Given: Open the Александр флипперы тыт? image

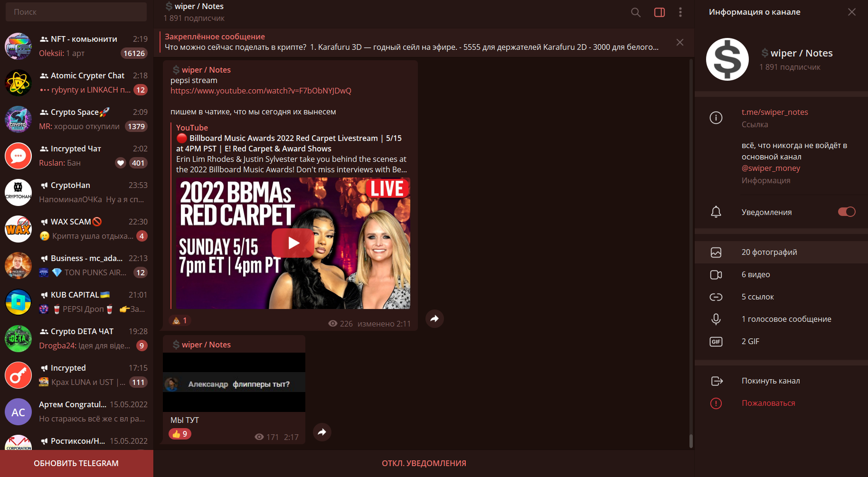Looking at the screenshot, I should click(234, 383).
